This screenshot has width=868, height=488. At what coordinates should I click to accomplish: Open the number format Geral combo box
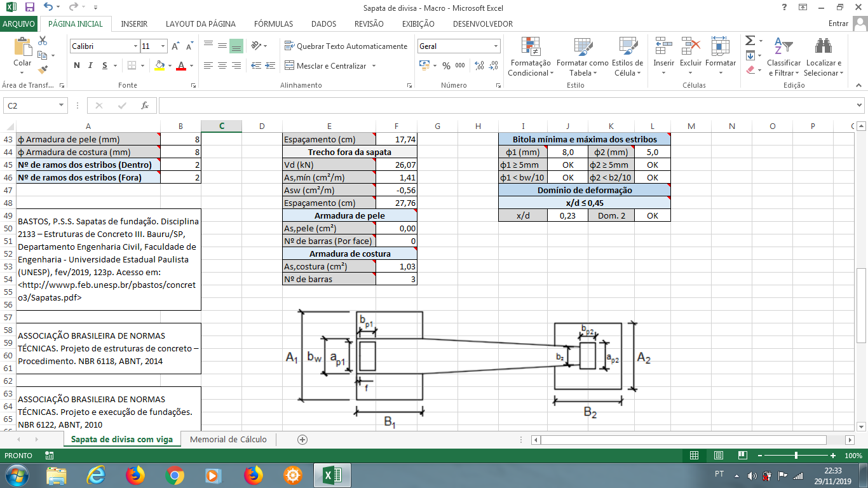tap(459, 46)
